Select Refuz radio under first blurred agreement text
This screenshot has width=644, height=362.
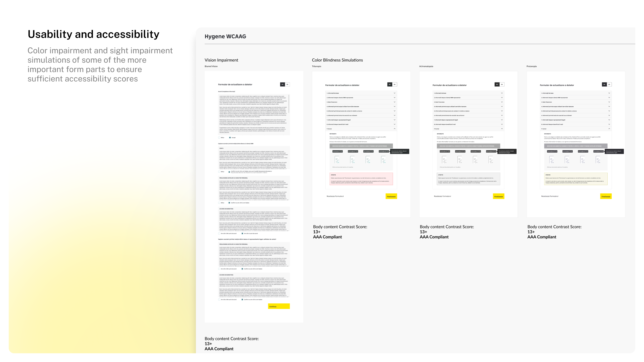(219, 138)
